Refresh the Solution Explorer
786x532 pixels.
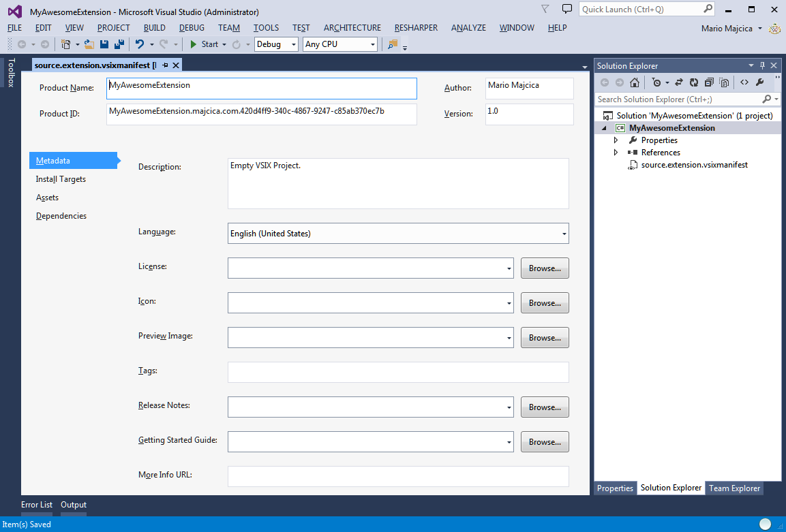pyautogui.click(x=694, y=82)
